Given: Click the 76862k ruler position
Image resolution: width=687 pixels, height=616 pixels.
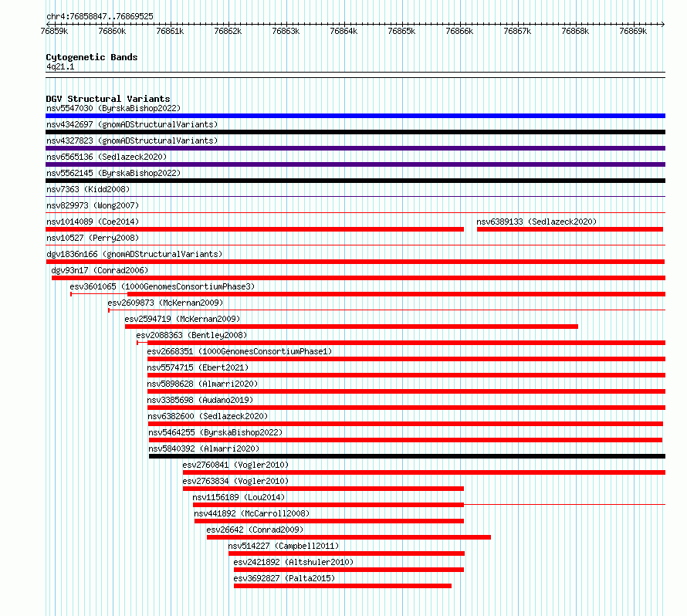Looking at the screenshot, I should 228,31.
